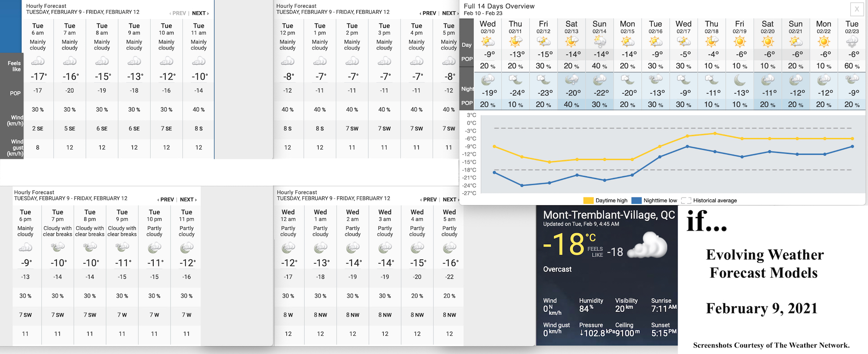Viewport: 868px width, 354px height.
Task: Click PREV in the Tue 6 am–11 am panel
Action: (x=178, y=13)
